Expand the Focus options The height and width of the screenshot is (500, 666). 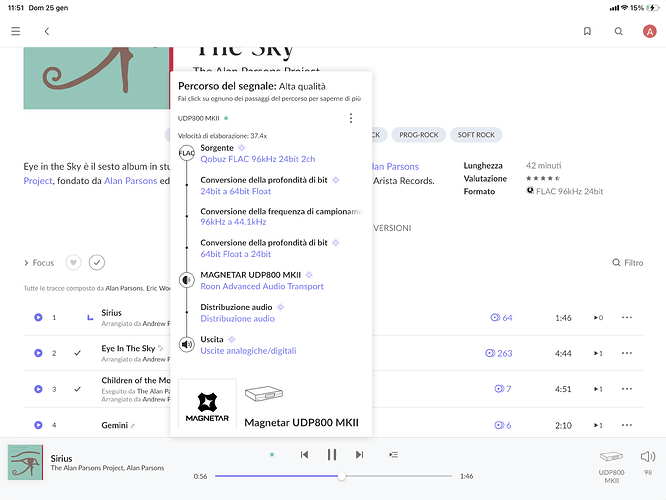(39, 263)
